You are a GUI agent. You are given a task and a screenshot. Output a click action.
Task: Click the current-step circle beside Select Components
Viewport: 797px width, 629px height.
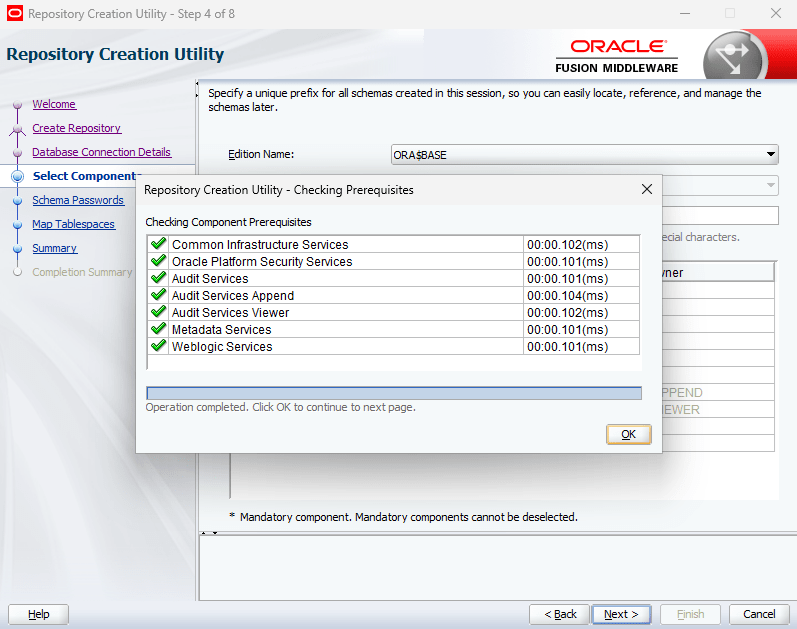tap(18, 176)
